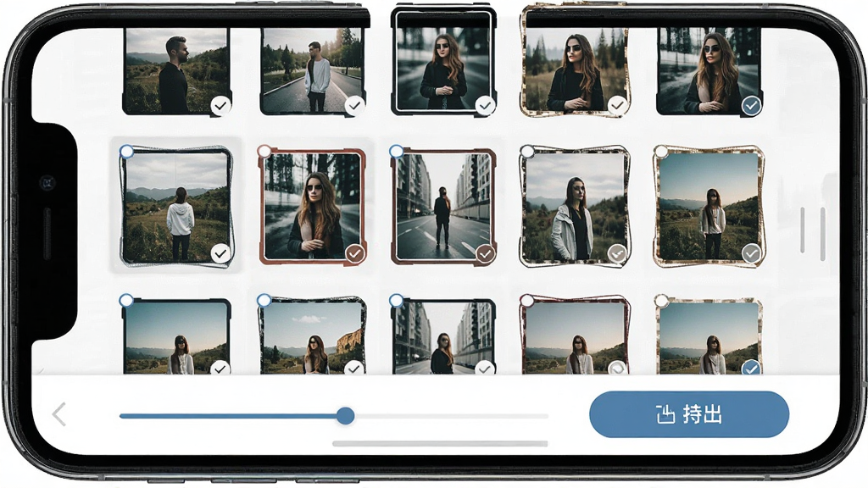Toggle checkmark on the photo of the person in a white hoodie seen from behind
Image resolution: width=868 pixels, height=488 pixels.
[x=220, y=254]
